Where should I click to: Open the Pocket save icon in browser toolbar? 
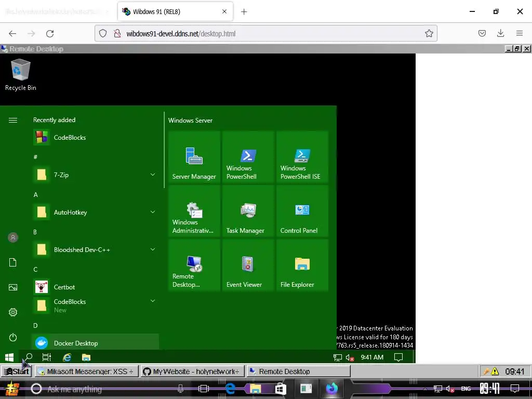point(482,33)
